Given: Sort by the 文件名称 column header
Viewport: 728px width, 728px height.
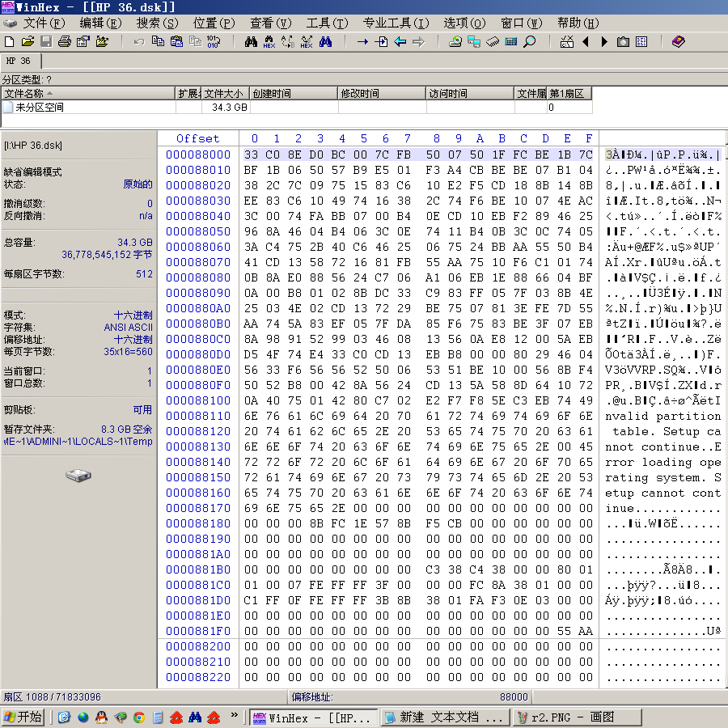Looking at the screenshot, I should point(87,93).
